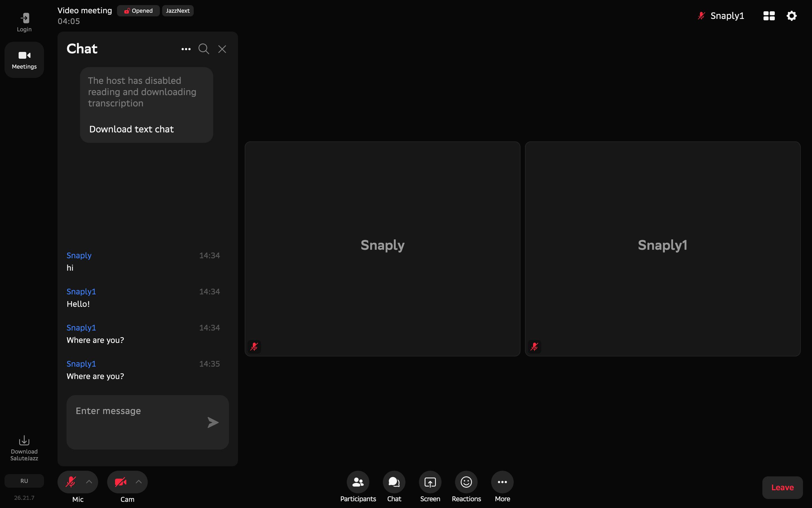Screen dimensions: 812x508
Task: Click the 04:05 meeting timer
Action: (69, 21)
